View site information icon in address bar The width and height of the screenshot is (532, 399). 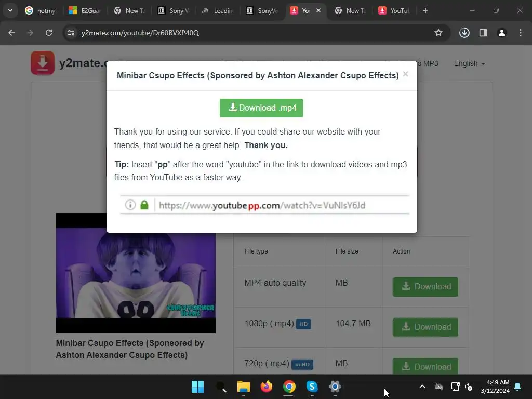71,33
